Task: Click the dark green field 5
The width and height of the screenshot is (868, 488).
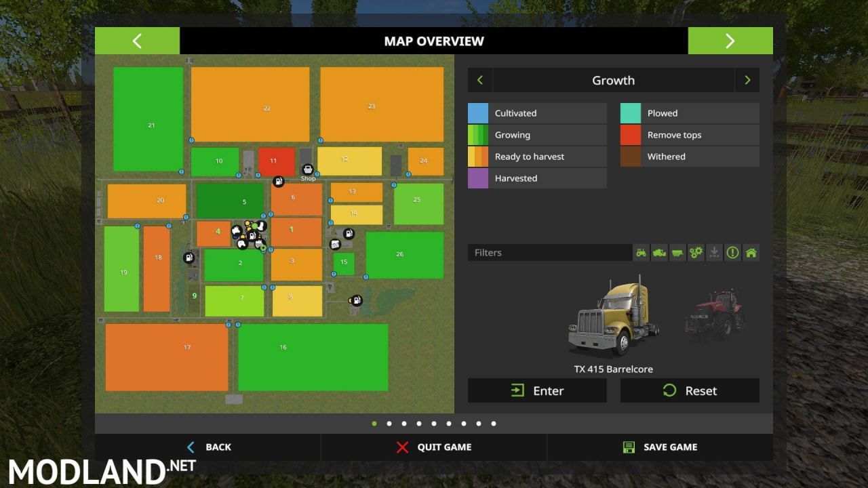Action: coord(230,201)
